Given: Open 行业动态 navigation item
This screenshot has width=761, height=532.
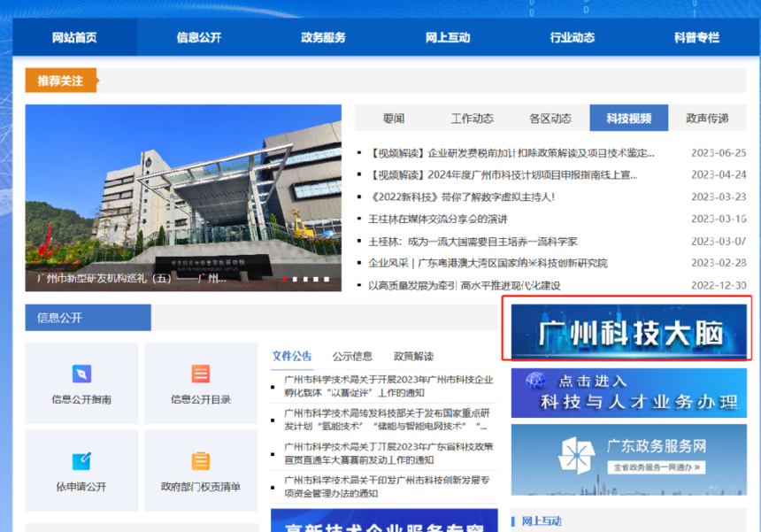Looking at the screenshot, I should (x=573, y=37).
